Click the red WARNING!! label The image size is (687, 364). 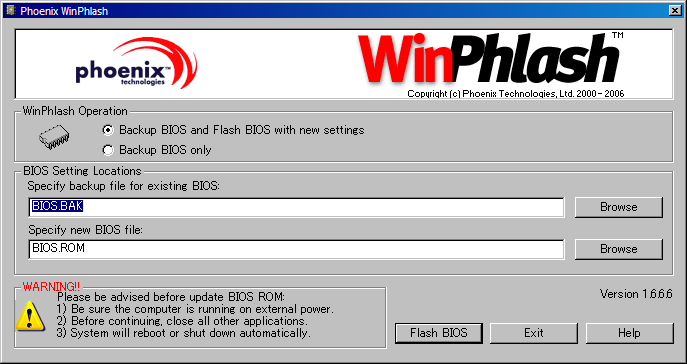(x=51, y=287)
